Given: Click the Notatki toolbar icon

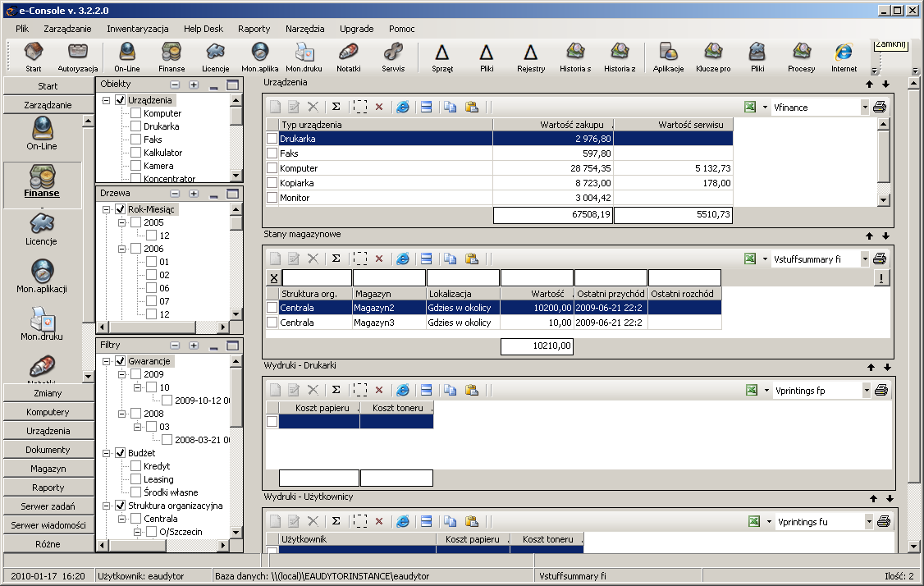Looking at the screenshot, I should pos(348,57).
